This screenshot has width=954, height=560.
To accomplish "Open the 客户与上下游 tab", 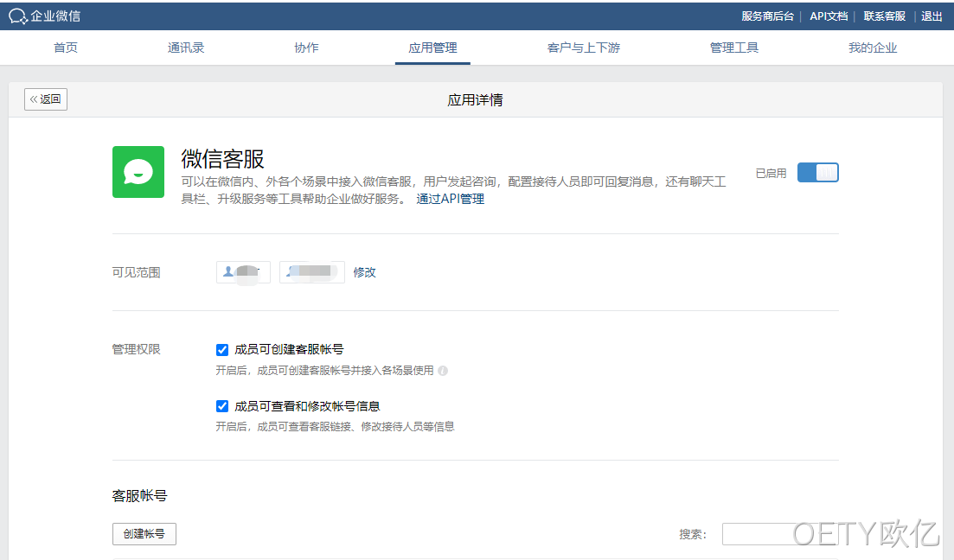I will [x=584, y=48].
